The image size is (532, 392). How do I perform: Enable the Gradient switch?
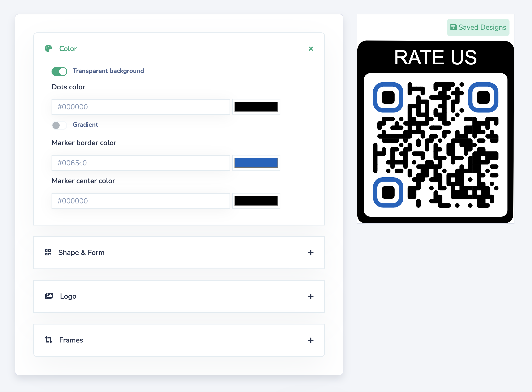(x=59, y=125)
